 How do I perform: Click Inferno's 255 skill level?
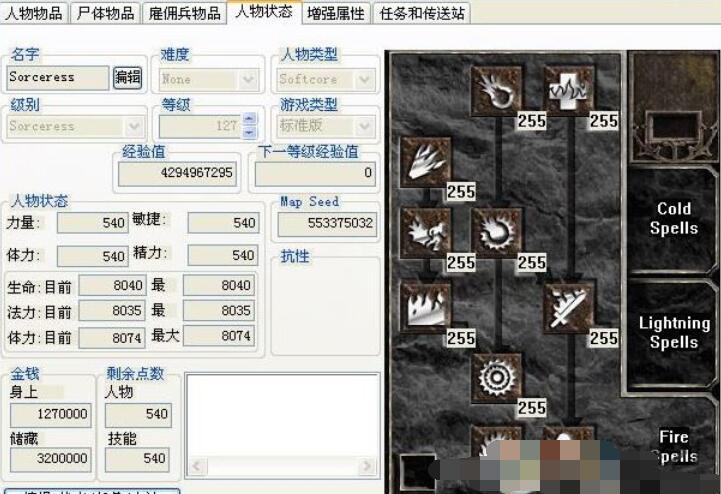[461, 192]
